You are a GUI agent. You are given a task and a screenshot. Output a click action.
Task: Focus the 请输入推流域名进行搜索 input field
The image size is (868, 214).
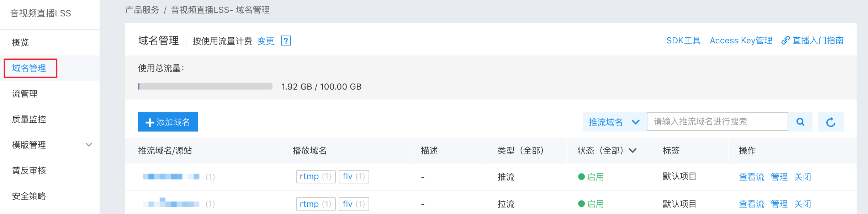(717, 122)
